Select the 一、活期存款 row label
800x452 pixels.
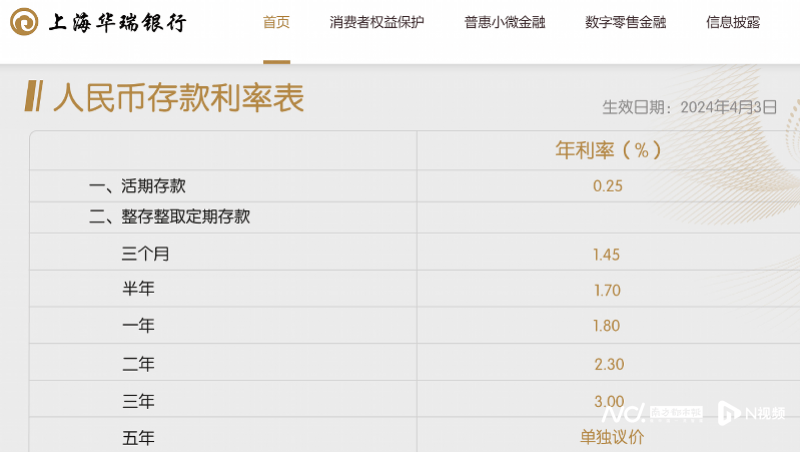pyautogui.click(x=137, y=186)
